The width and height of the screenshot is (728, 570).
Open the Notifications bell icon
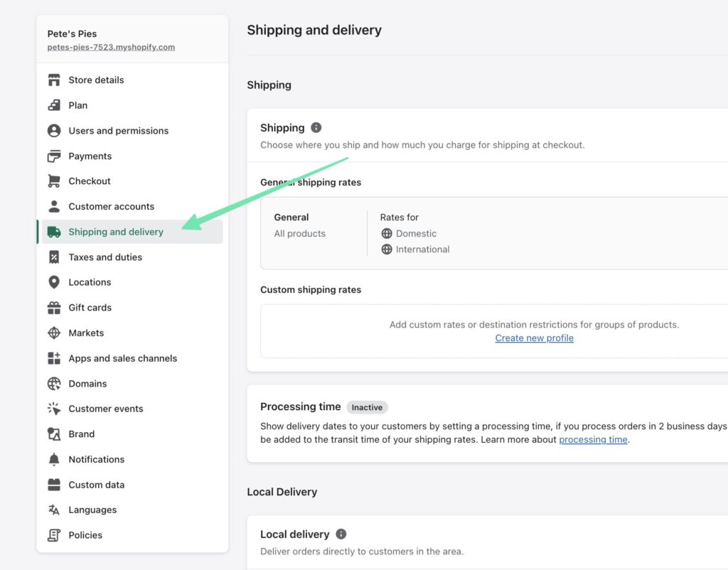tap(54, 459)
